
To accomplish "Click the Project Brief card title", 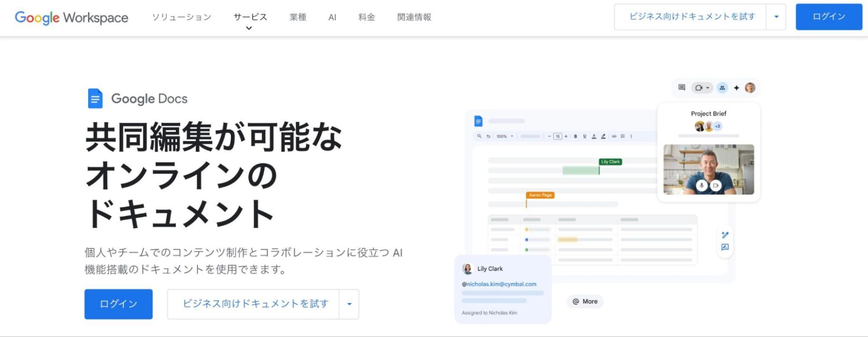I will click(x=708, y=114).
